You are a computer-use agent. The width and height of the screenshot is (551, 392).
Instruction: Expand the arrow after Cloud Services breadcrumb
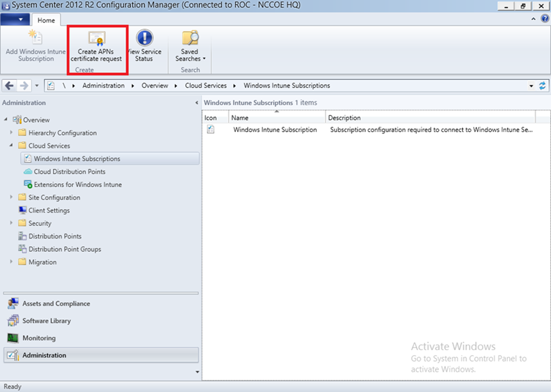pyautogui.click(x=235, y=86)
